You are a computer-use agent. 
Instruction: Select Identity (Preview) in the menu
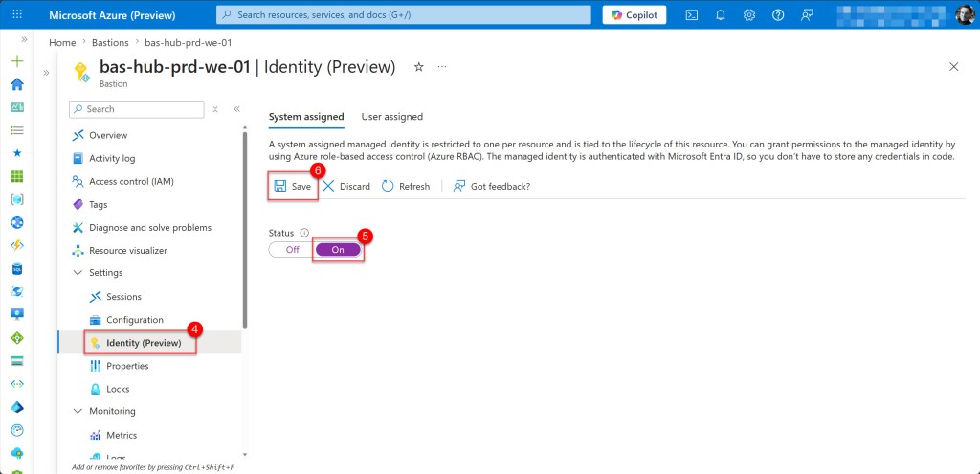[143, 343]
